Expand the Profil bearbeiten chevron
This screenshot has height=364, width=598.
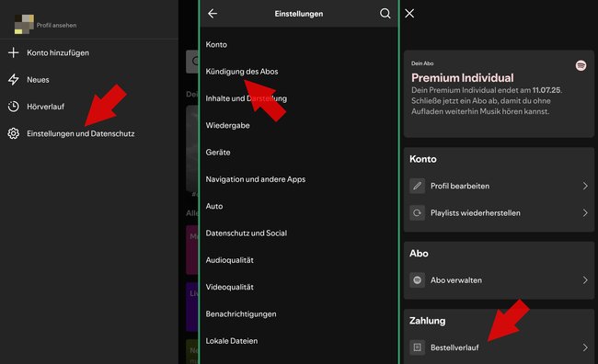point(585,186)
